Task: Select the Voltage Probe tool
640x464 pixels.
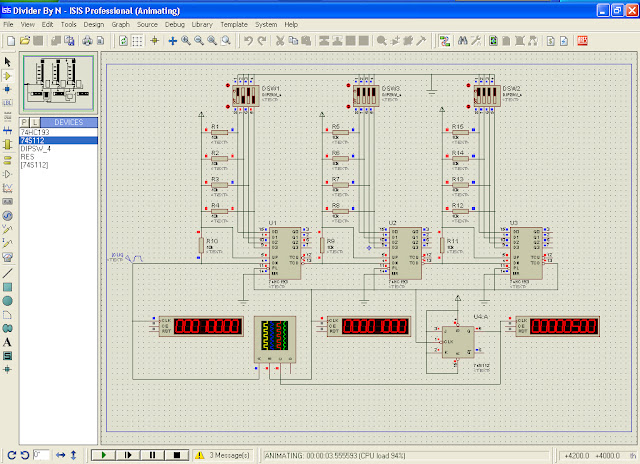Action: click(7, 229)
